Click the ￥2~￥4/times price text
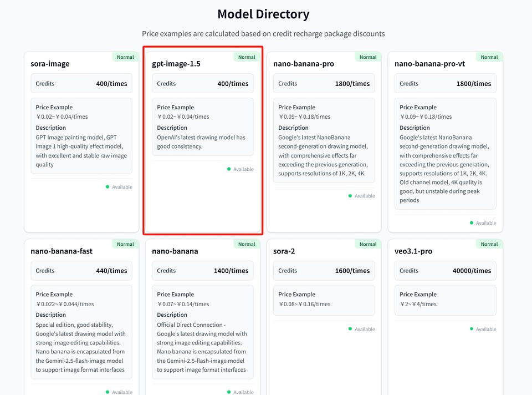Viewport: 532px width, 395px height. tap(418, 304)
